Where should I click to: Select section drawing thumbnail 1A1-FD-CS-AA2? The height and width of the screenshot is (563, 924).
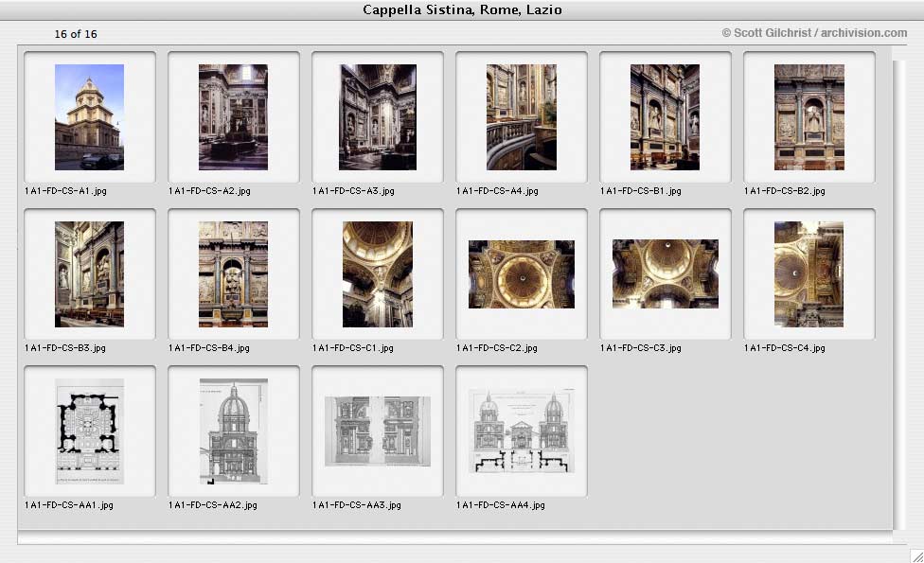pyautogui.click(x=233, y=431)
